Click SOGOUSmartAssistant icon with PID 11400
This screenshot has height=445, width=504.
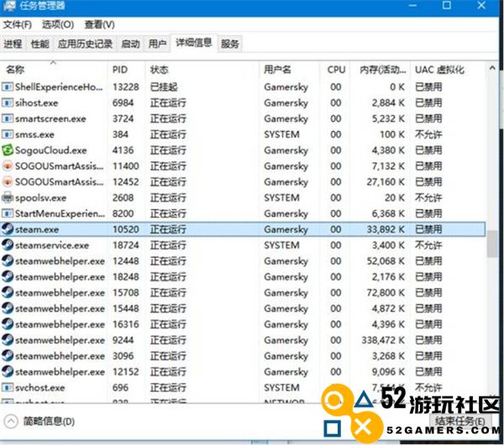tap(8, 165)
